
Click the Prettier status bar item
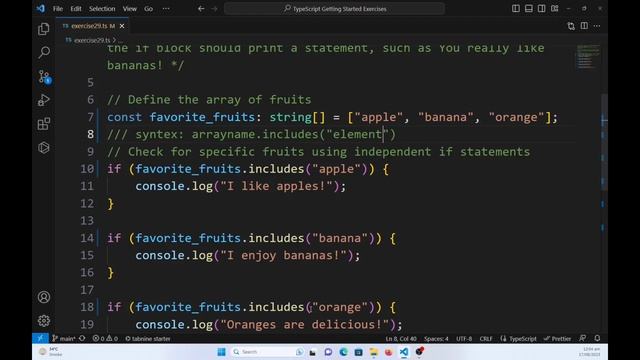pos(558,338)
